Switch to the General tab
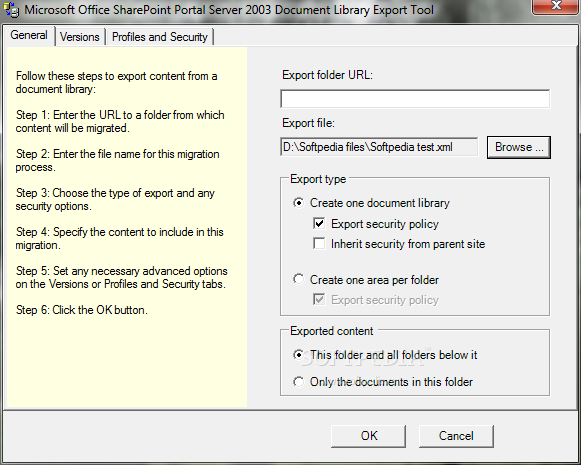The height and width of the screenshot is (465, 581). pos(29,36)
